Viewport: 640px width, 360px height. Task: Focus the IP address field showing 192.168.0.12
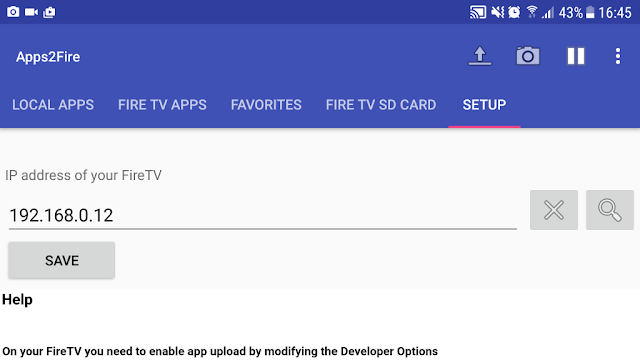pos(263,215)
